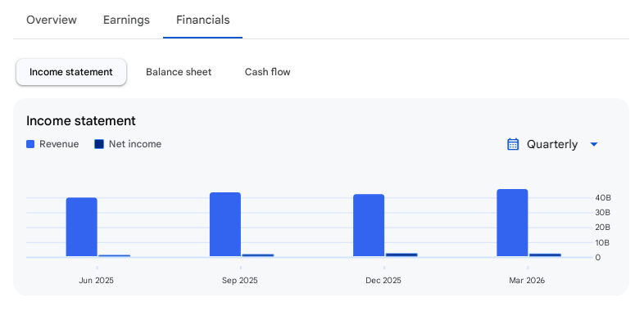Show the Income statement view
The image size is (644, 311).
coord(71,72)
